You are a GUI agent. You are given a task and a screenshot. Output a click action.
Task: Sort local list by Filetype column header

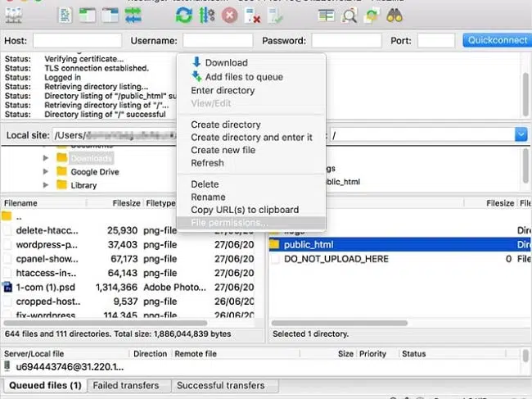[160, 203]
